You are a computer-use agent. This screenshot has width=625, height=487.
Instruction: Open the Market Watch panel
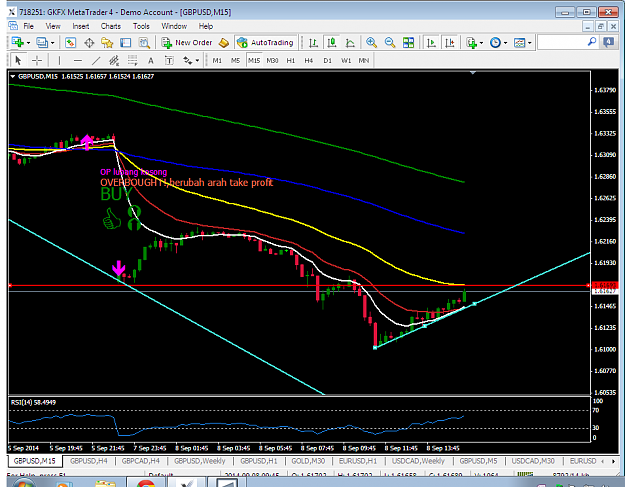[x=71, y=43]
